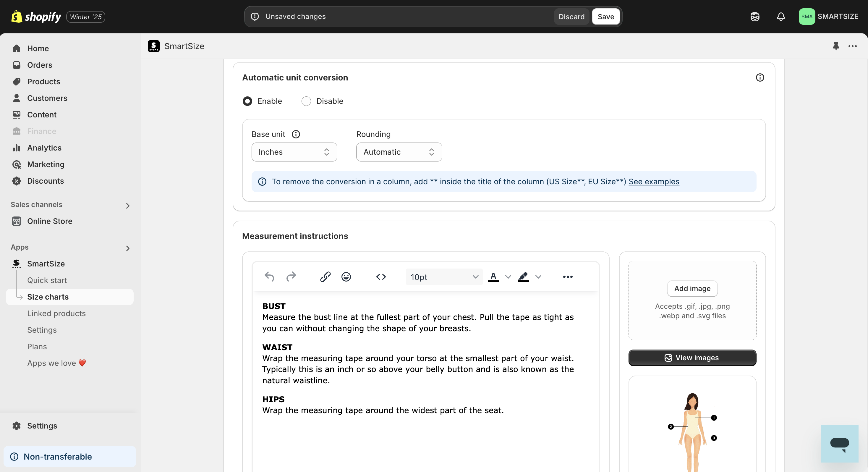The width and height of the screenshot is (868, 472).
Task: Click the Home icon in sidebar
Action: tap(17, 49)
